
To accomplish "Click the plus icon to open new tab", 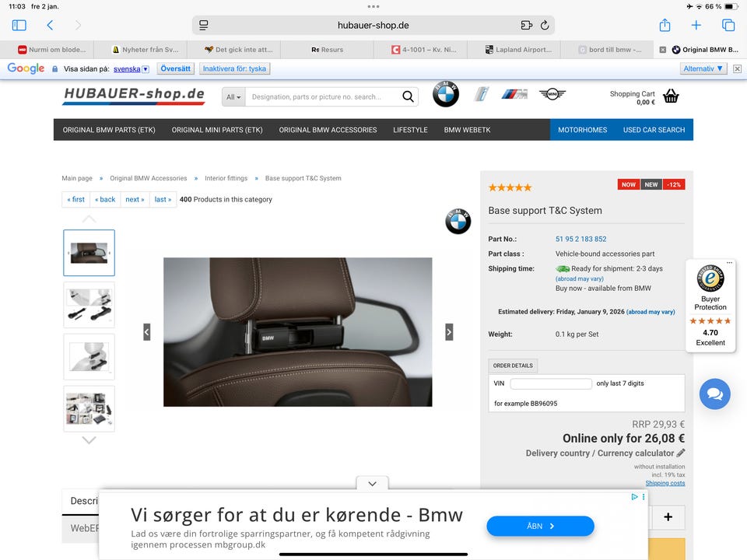I will (696, 25).
